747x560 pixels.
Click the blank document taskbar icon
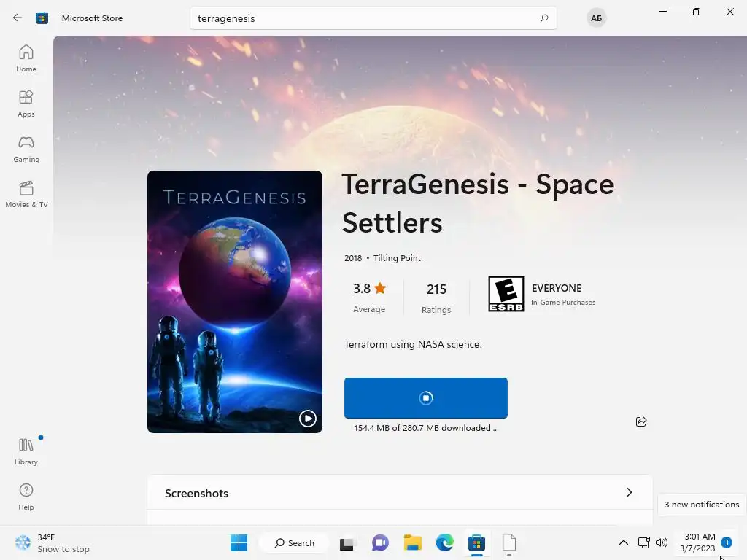pos(509,542)
